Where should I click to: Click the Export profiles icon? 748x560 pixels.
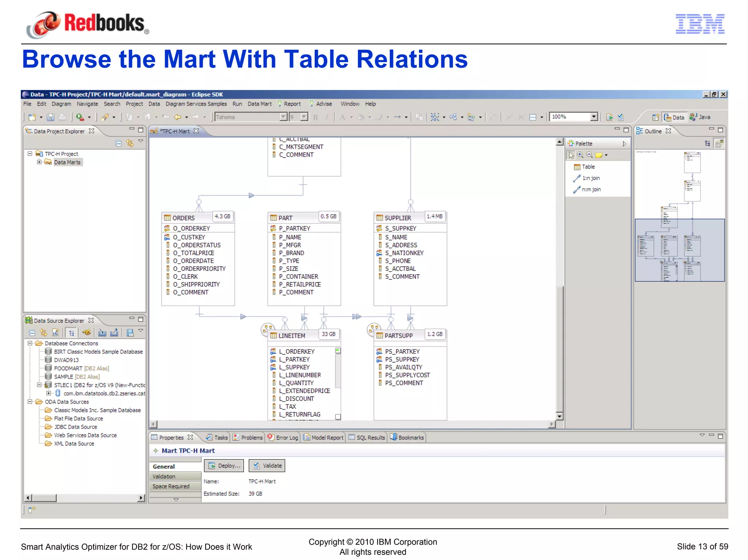tap(114, 332)
